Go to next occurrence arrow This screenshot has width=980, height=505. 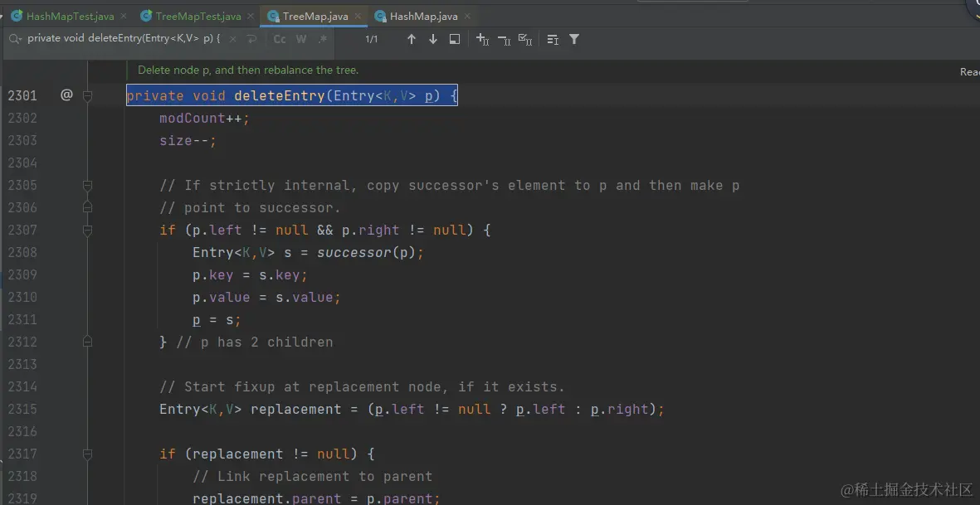click(x=432, y=39)
